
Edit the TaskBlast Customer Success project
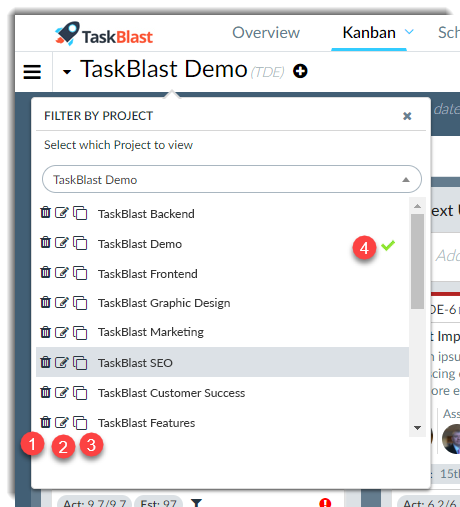[x=62, y=392]
